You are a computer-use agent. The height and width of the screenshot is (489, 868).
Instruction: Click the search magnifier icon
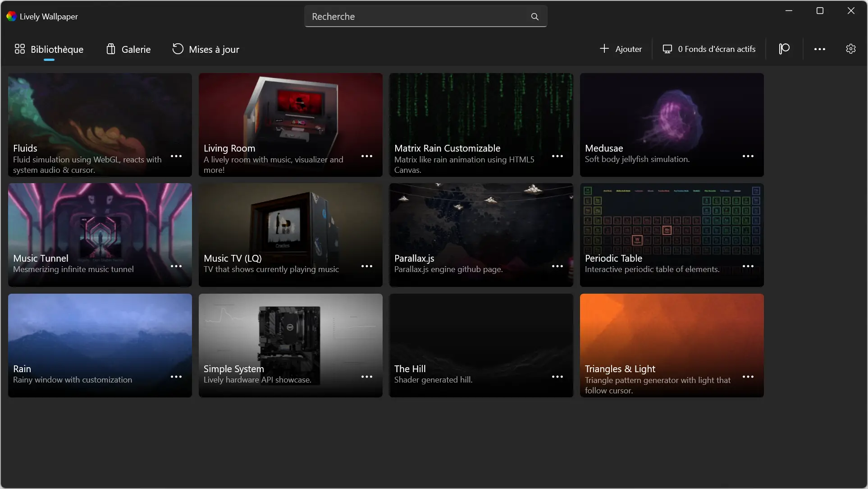(535, 17)
